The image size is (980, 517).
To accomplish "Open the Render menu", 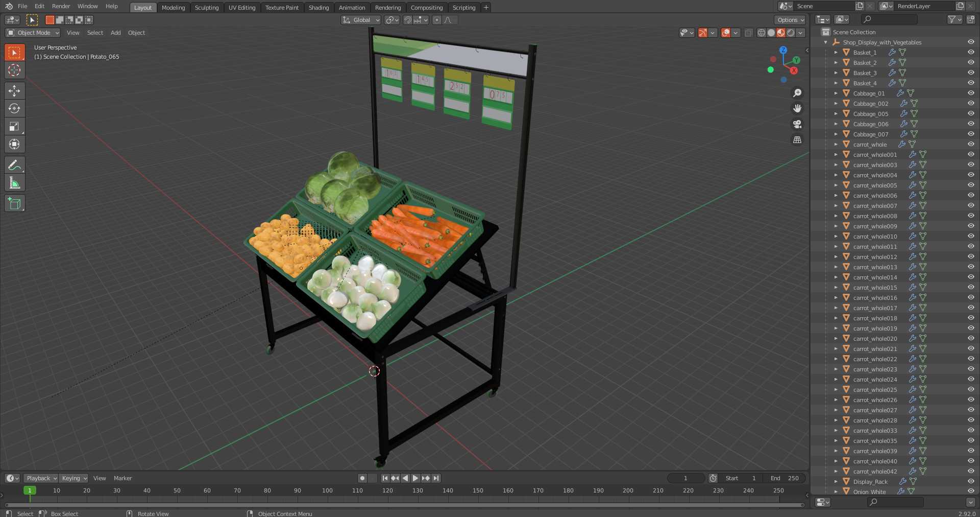I will 61,6.
